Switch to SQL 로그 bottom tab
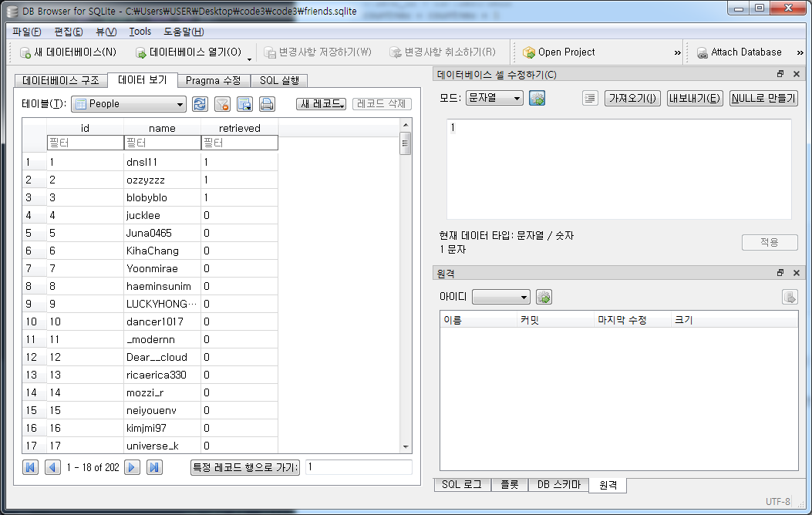This screenshot has height=515, width=812. tap(461, 484)
